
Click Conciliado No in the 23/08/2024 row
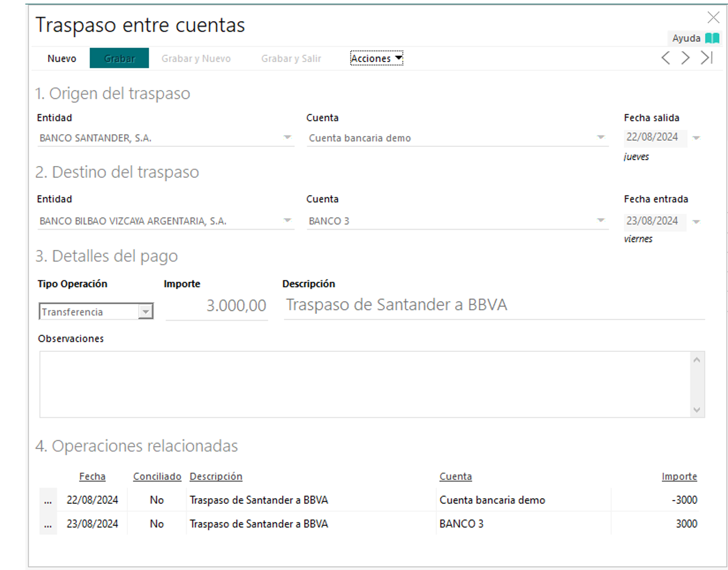(157, 524)
